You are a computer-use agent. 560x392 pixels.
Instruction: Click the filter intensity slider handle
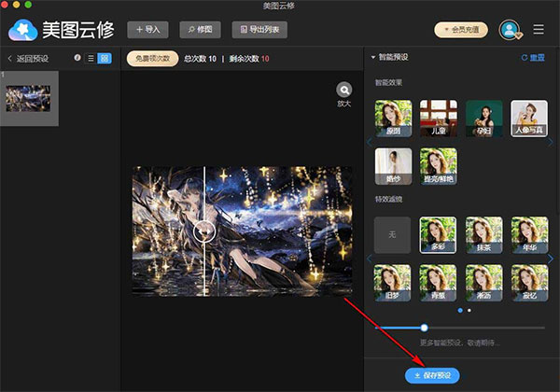click(425, 328)
